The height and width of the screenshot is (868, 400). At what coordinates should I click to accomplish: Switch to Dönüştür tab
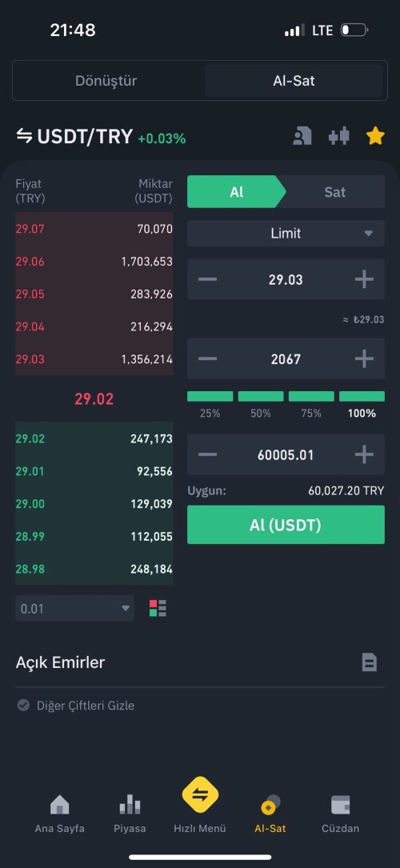106,81
